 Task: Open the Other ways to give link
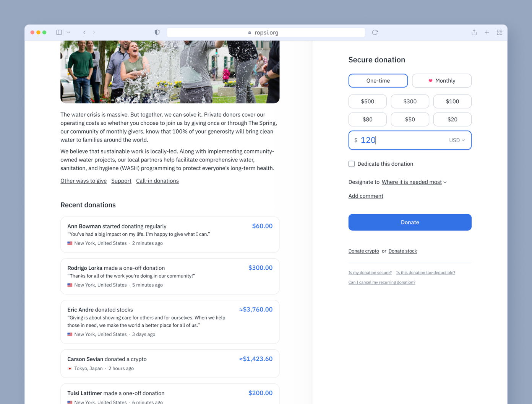click(x=83, y=181)
